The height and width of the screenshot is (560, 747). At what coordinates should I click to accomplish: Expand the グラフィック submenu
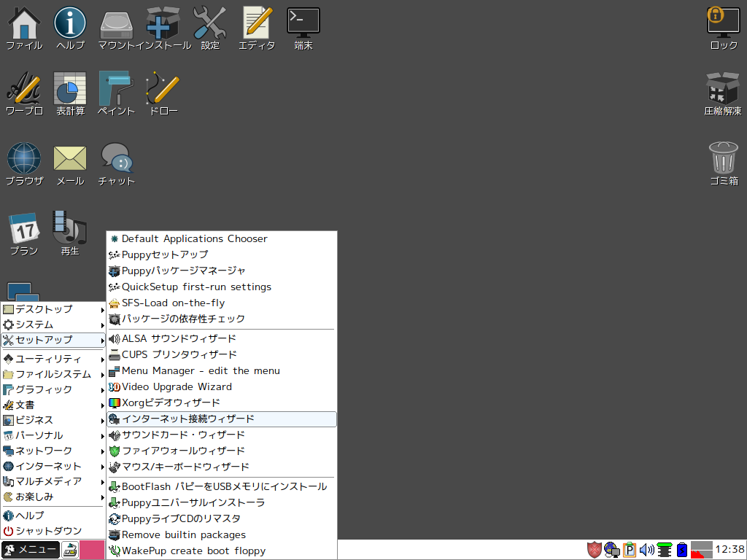53,389
